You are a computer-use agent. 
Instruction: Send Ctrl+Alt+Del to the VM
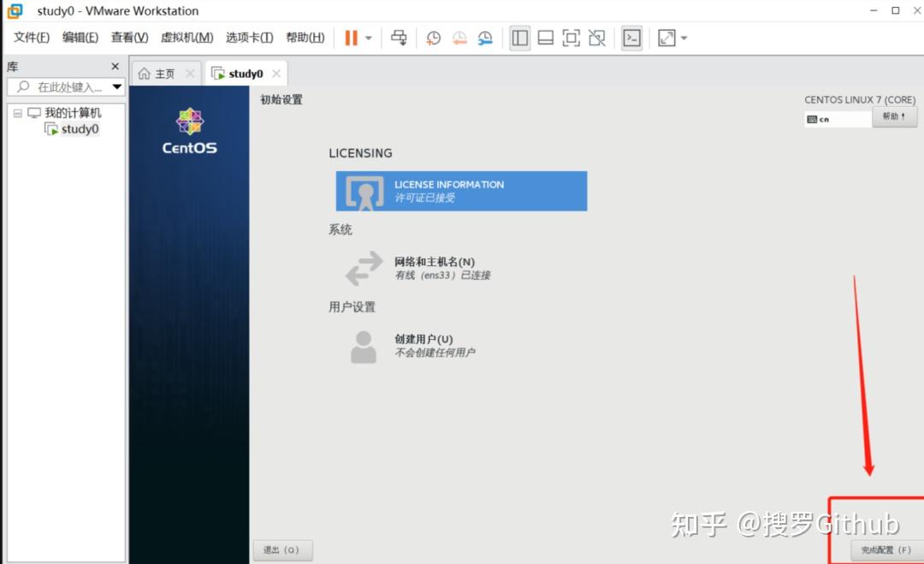tap(399, 38)
